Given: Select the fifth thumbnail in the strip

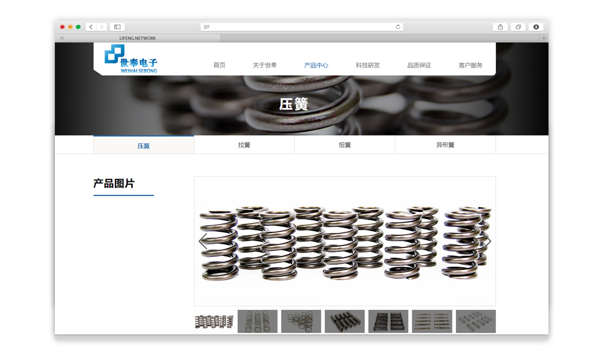Looking at the screenshot, I should [389, 322].
